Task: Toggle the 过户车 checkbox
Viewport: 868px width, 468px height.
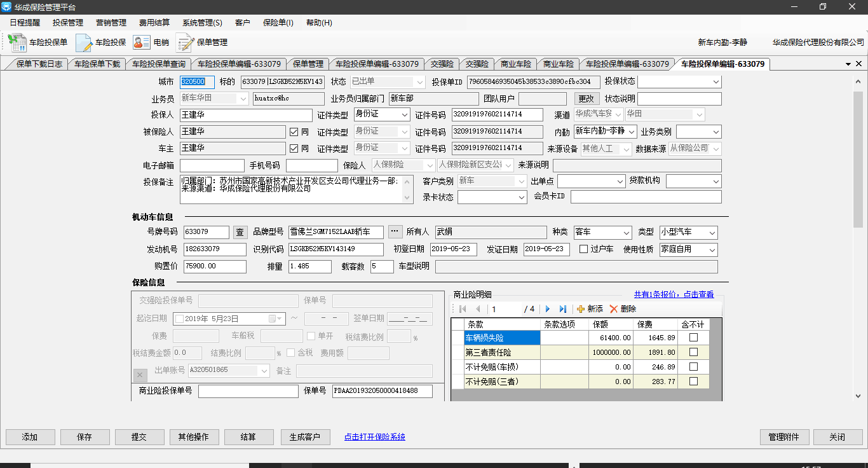Action: click(x=583, y=249)
